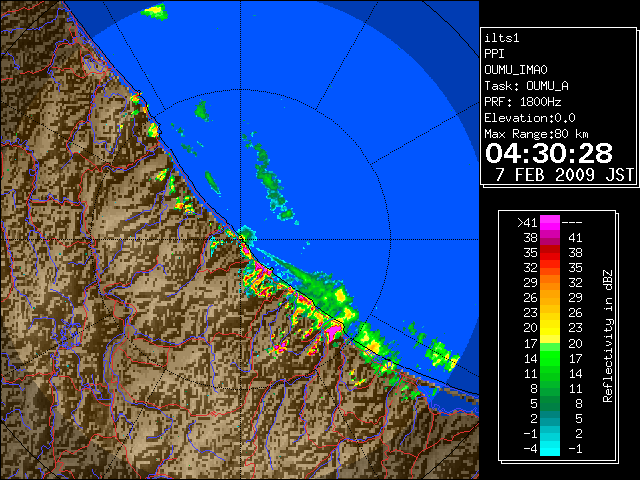
Task: Select the 'Elevation:0.0' value
Action: pos(530,118)
